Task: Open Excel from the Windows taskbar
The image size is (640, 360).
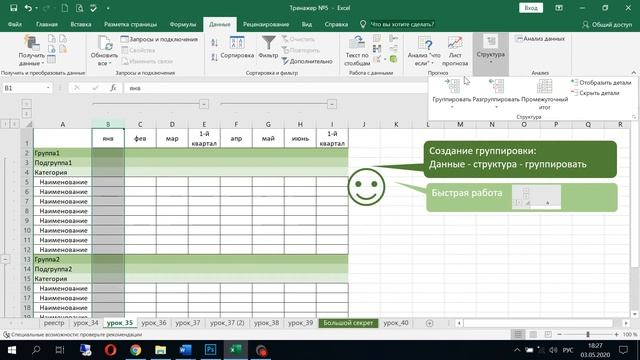Action: point(236,350)
